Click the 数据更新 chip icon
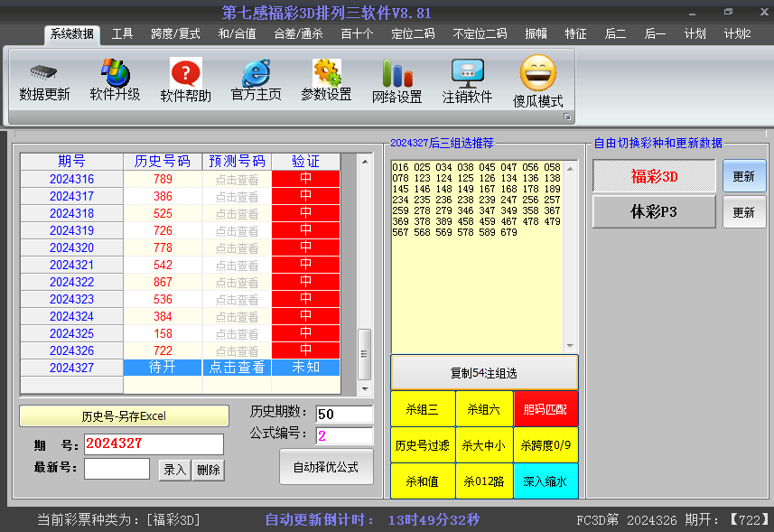 click(44, 73)
